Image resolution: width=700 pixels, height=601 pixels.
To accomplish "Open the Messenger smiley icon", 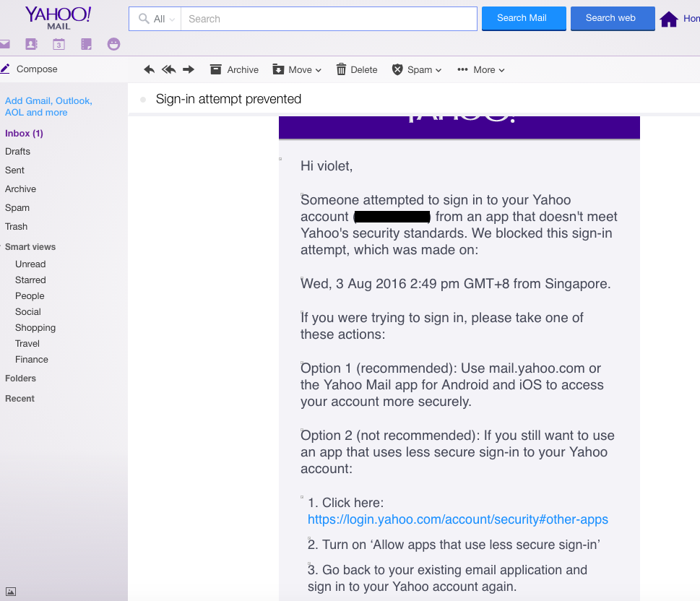I will [114, 44].
